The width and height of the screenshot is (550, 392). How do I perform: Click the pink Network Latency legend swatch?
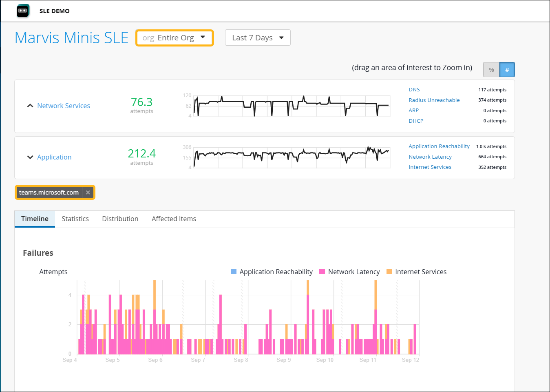[321, 271]
